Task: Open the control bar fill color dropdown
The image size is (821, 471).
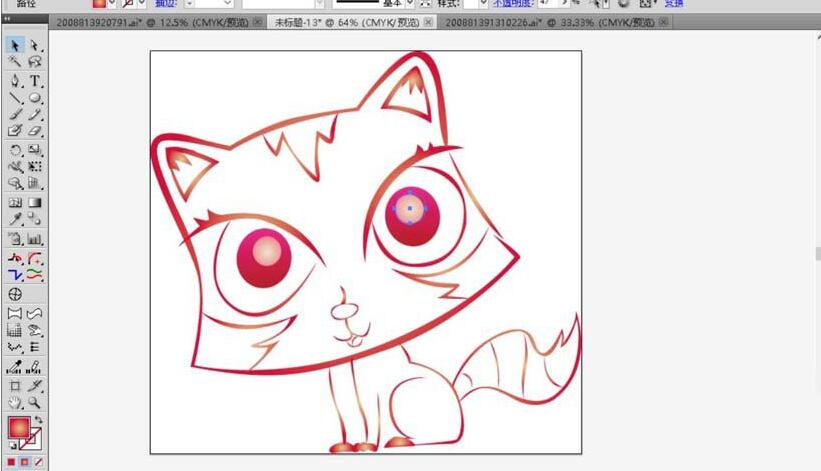Action: [112, 3]
